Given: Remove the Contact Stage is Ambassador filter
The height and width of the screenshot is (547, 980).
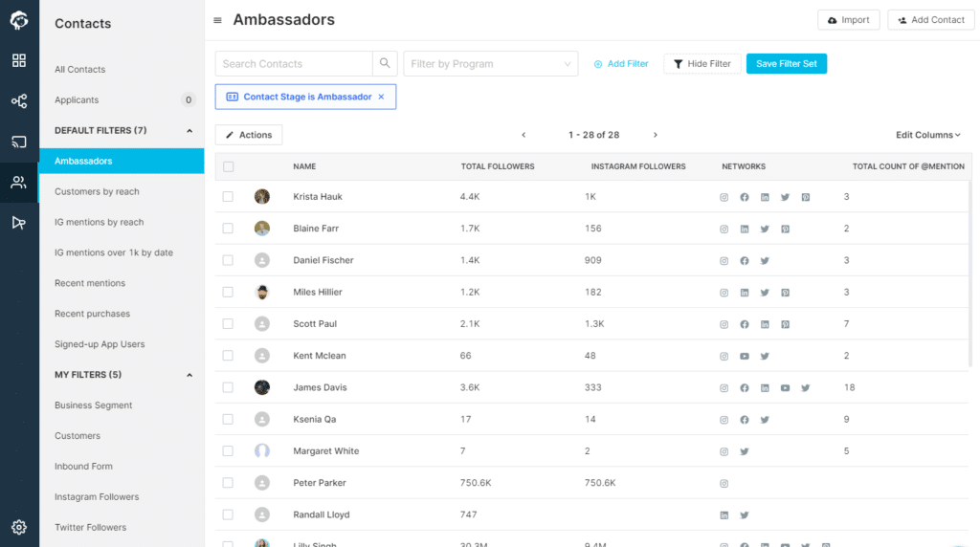Looking at the screenshot, I should [x=381, y=97].
